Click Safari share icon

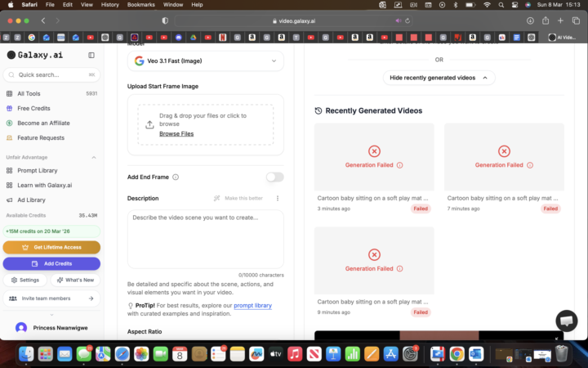pyautogui.click(x=546, y=20)
